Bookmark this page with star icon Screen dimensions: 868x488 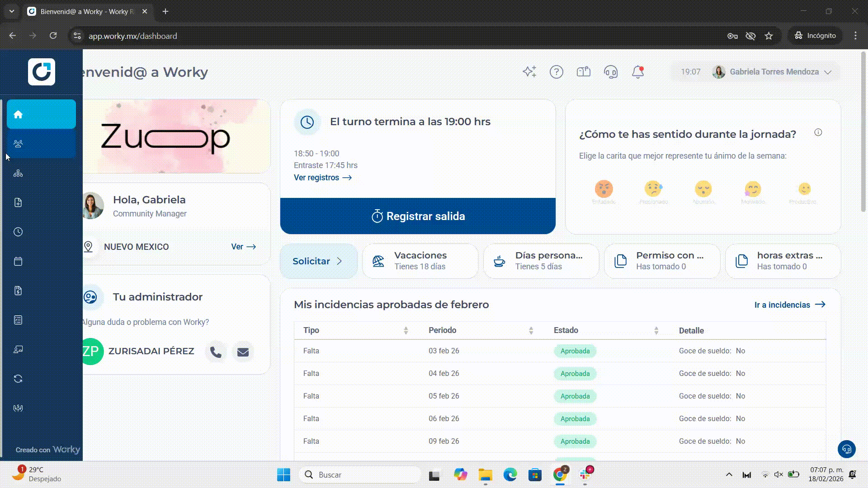click(769, 36)
